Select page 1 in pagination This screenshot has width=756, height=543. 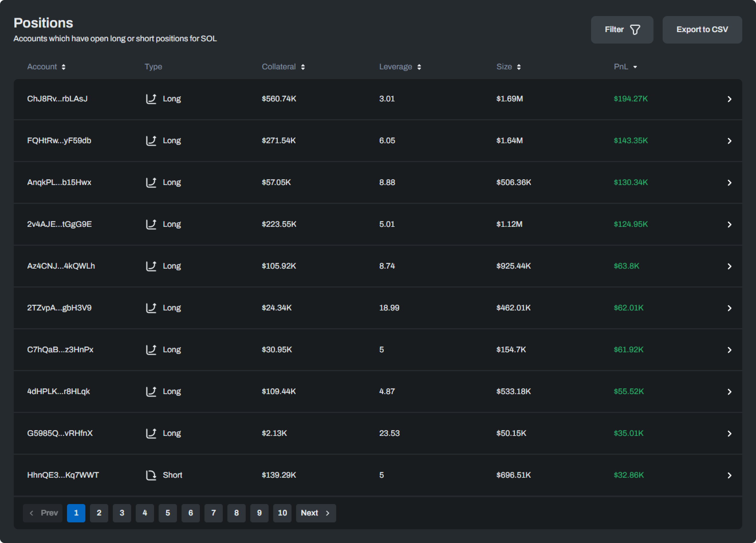pyautogui.click(x=76, y=513)
